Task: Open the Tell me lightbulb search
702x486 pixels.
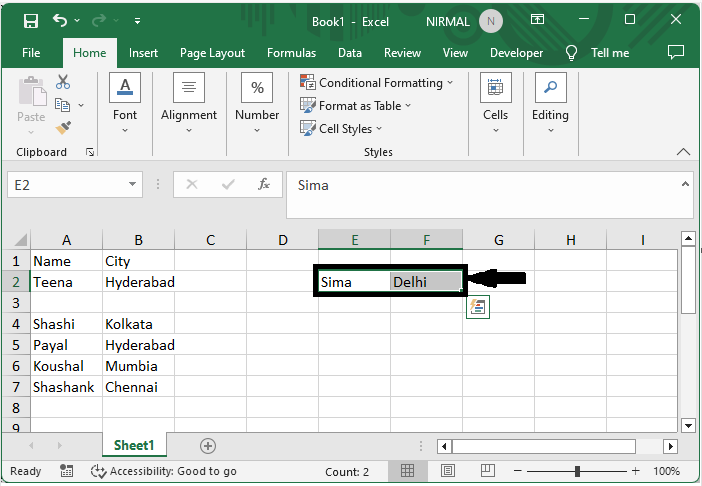Action: (x=572, y=53)
